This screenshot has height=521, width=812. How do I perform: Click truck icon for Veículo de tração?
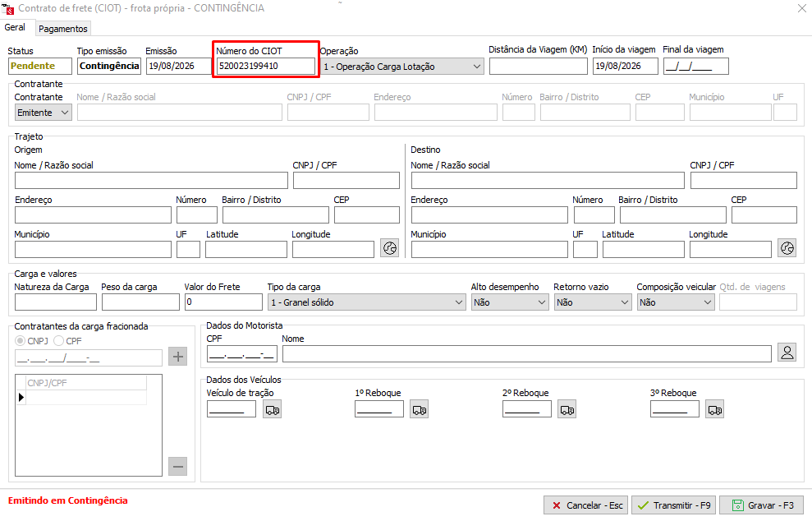tap(273, 409)
